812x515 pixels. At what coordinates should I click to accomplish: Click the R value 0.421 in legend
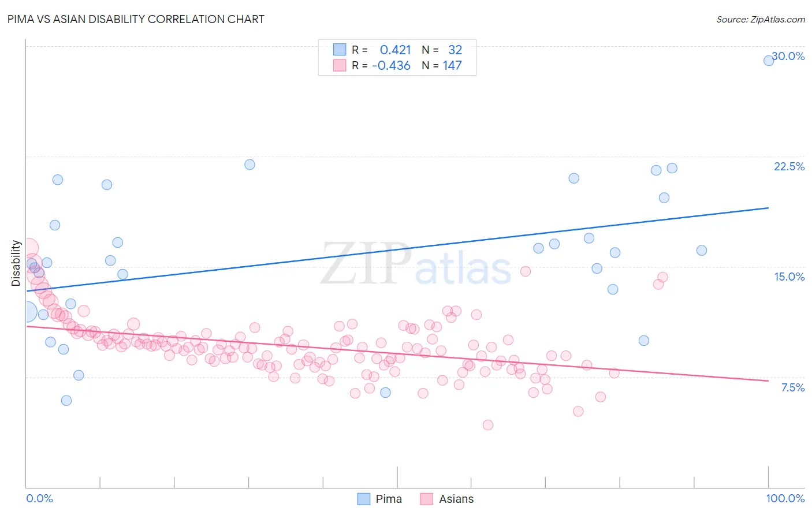(x=395, y=50)
